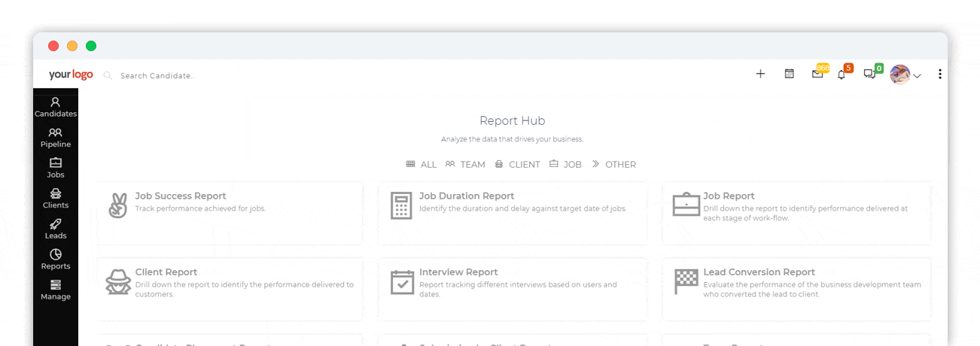Click the yourlogo brand logo
The height and width of the screenshot is (346, 980).
[x=71, y=74]
